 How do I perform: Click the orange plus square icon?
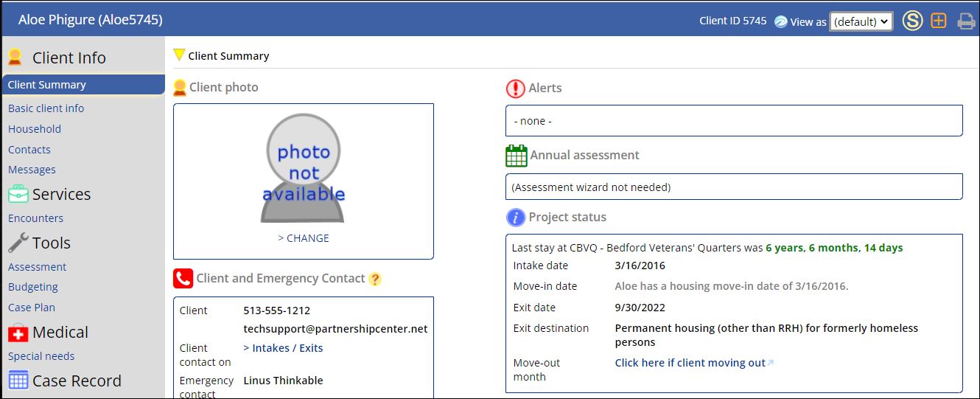pos(938,21)
